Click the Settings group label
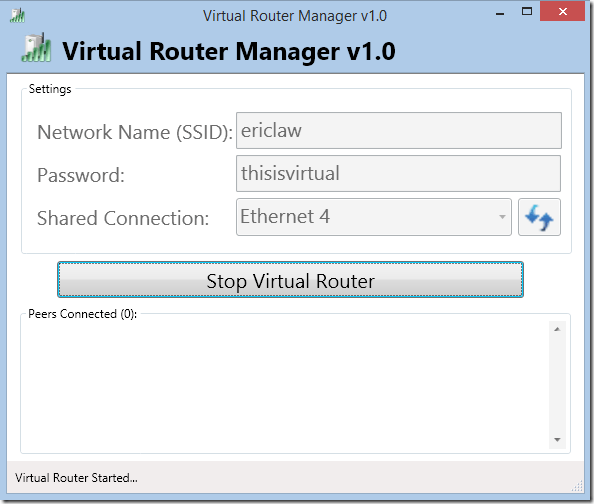The image size is (594, 504). (x=50, y=89)
